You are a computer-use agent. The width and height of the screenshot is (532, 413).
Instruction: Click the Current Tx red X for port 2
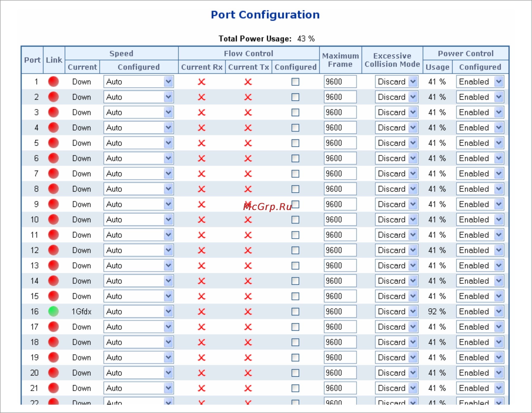[x=248, y=97]
